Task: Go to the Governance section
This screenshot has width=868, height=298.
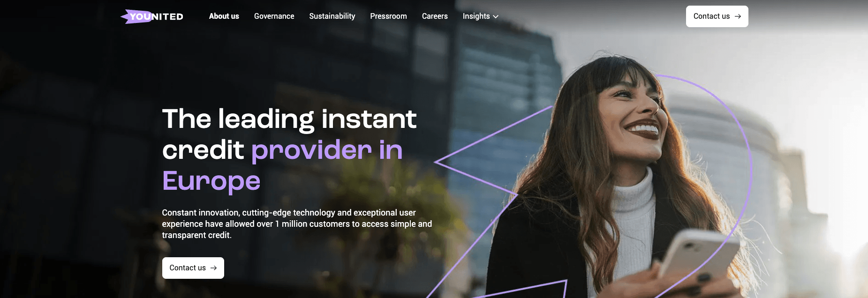Action: (274, 16)
